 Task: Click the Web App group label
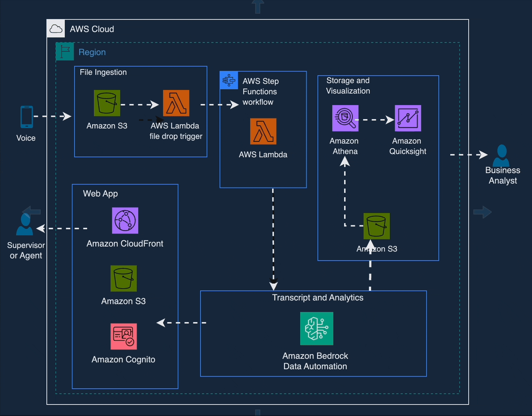(x=100, y=194)
